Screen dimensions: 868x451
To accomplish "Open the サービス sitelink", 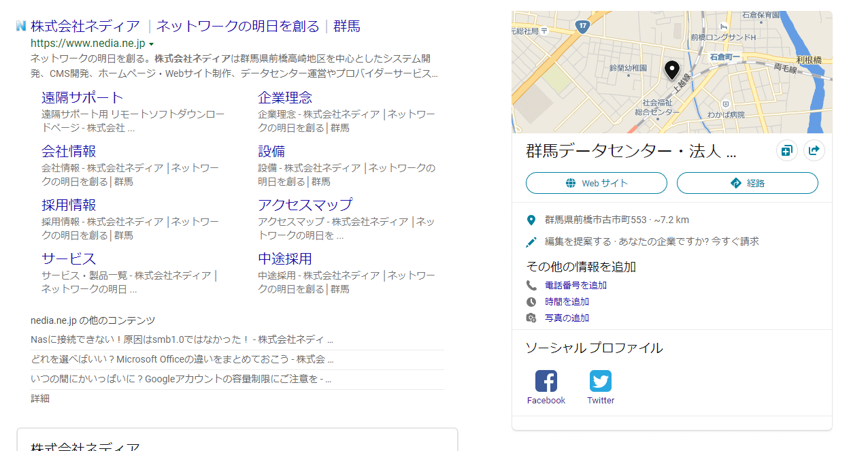I will 69,258.
